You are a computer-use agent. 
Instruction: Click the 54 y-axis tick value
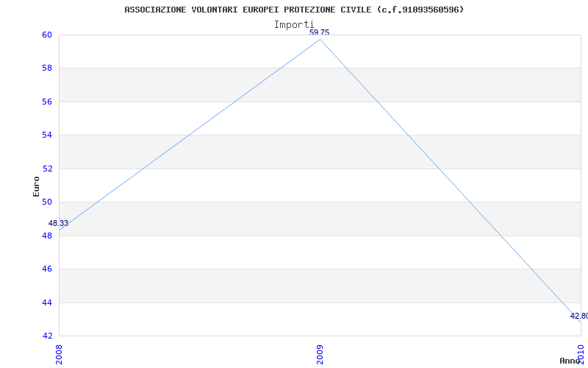(x=46, y=135)
